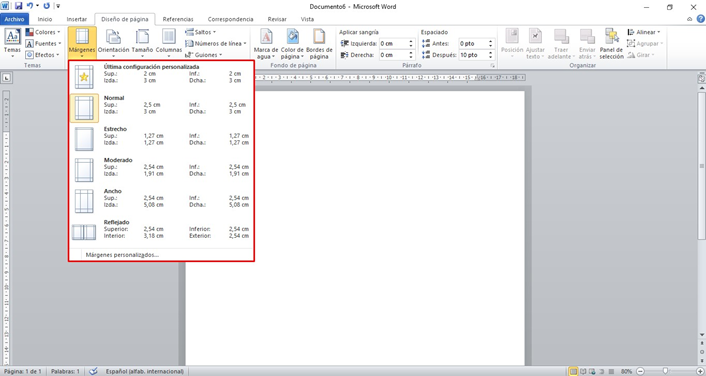The image size is (706, 376).
Task: Switch to Full Screen Reading view icon
Action: click(583, 371)
